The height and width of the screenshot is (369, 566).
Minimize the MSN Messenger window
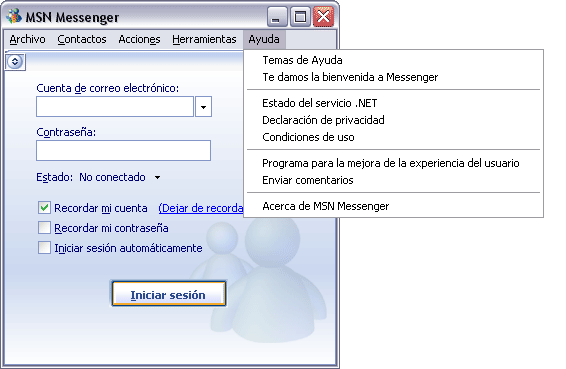pyautogui.click(x=277, y=17)
